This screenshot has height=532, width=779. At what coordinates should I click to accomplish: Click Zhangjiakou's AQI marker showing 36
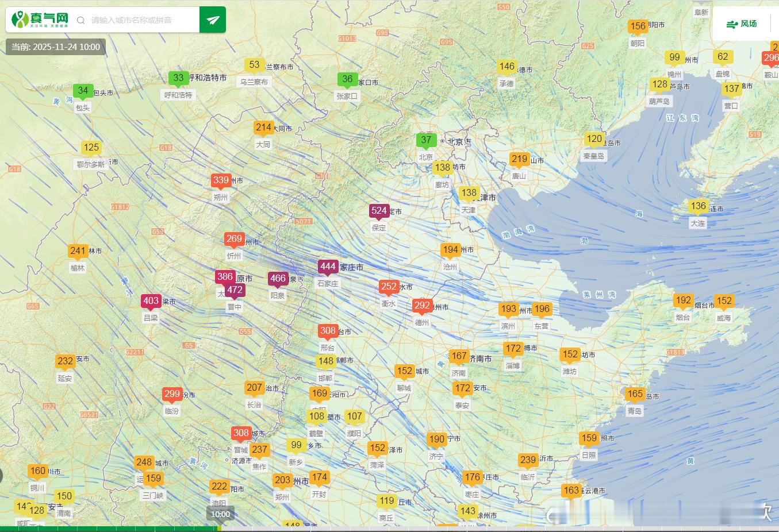pos(347,80)
